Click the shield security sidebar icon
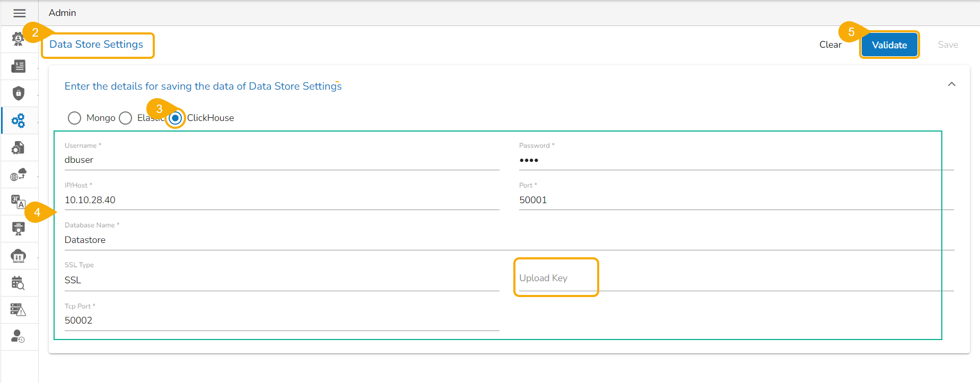This screenshot has height=383, width=980. (19, 93)
